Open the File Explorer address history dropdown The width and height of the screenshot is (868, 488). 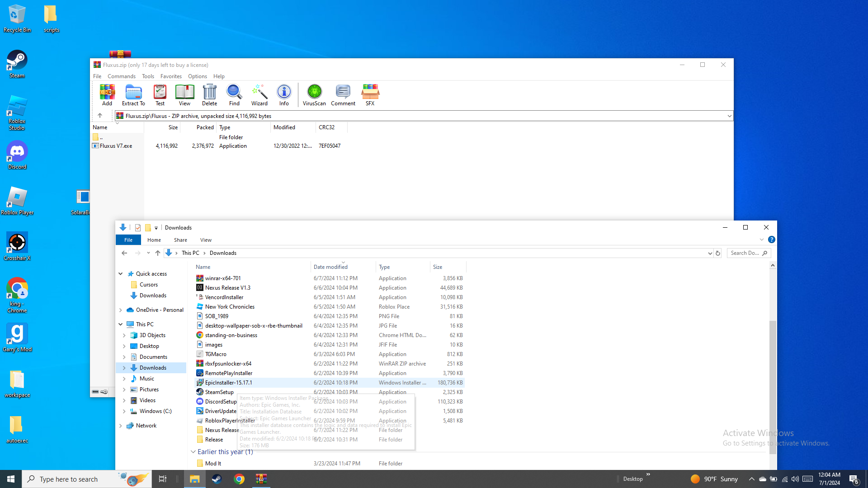coord(710,253)
